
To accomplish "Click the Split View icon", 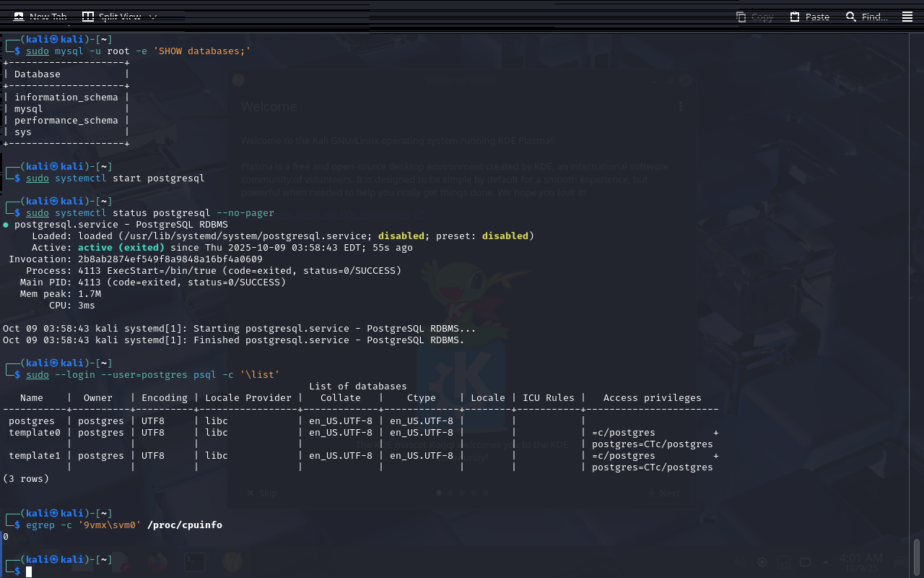I will 88,17.
